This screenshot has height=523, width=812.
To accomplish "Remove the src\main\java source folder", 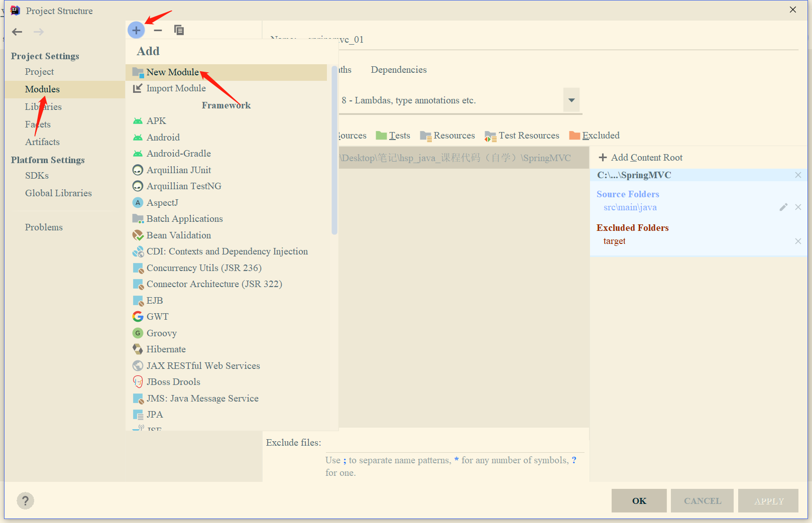I will tap(798, 207).
